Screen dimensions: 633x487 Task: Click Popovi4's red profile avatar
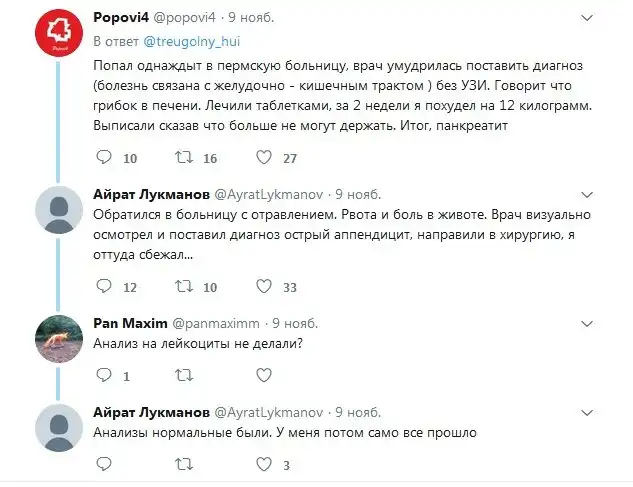[58, 38]
